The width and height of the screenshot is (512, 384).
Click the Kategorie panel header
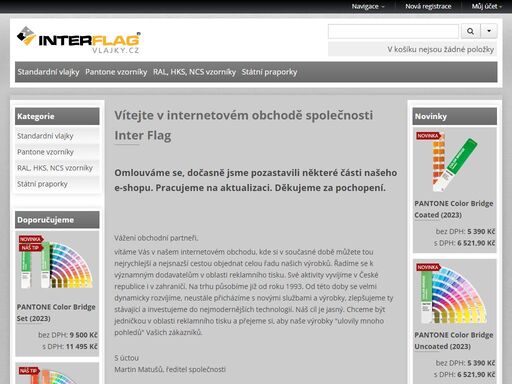pyautogui.click(x=57, y=116)
